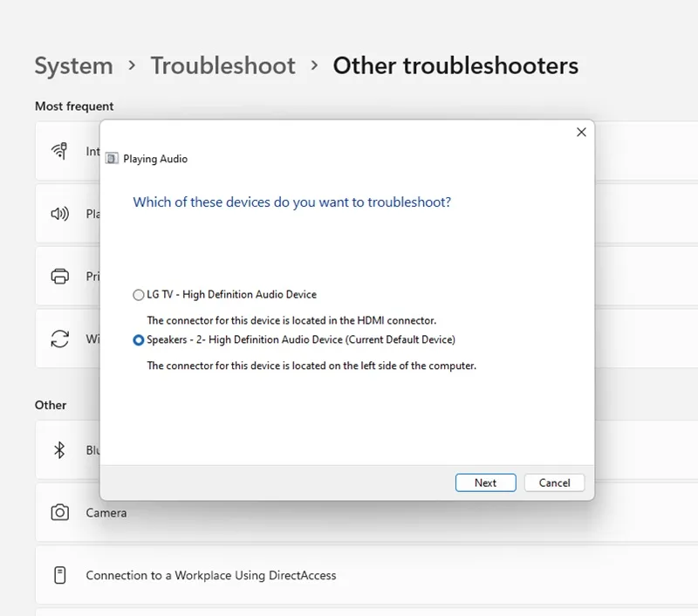The height and width of the screenshot is (616, 698).
Task: Close the Playing Audio dialog with X
Action: pyautogui.click(x=581, y=133)
